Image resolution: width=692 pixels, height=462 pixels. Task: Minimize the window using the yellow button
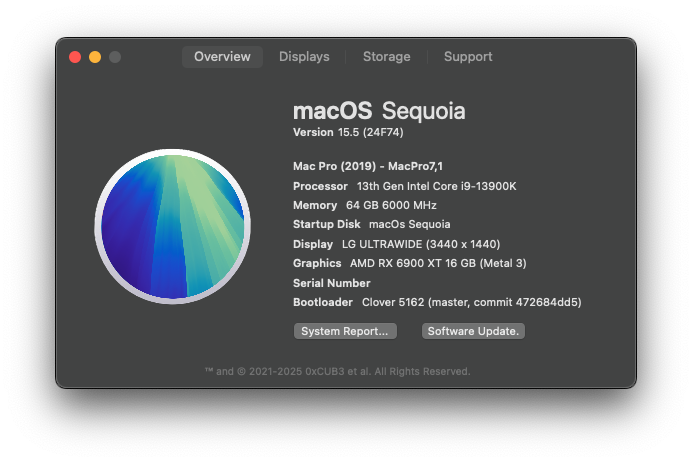pyautogui.click(x=95, y=57)
